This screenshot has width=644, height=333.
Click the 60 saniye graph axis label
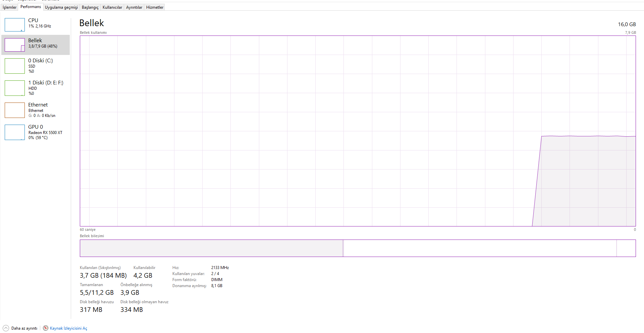[88, 230]
